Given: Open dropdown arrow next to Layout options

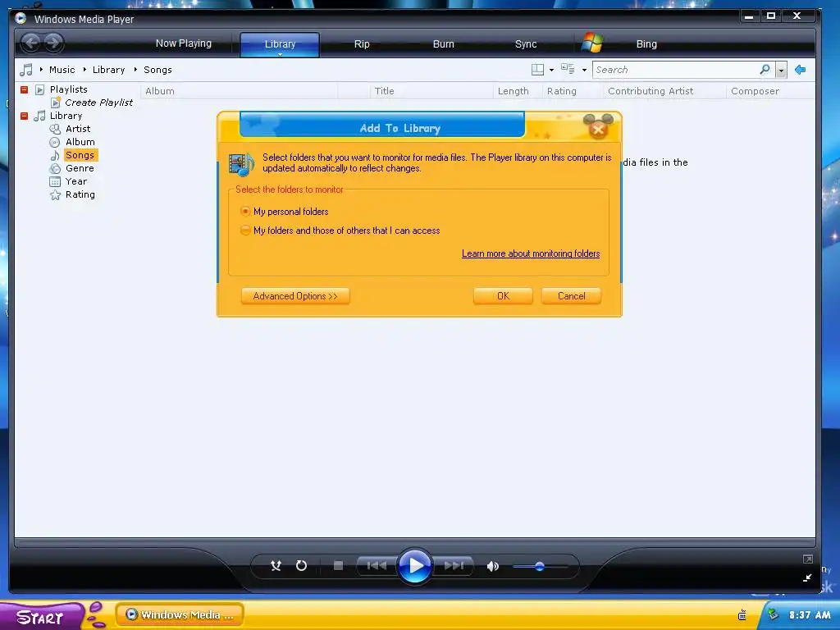Looking at the screenshot, I should coord(551,71).
